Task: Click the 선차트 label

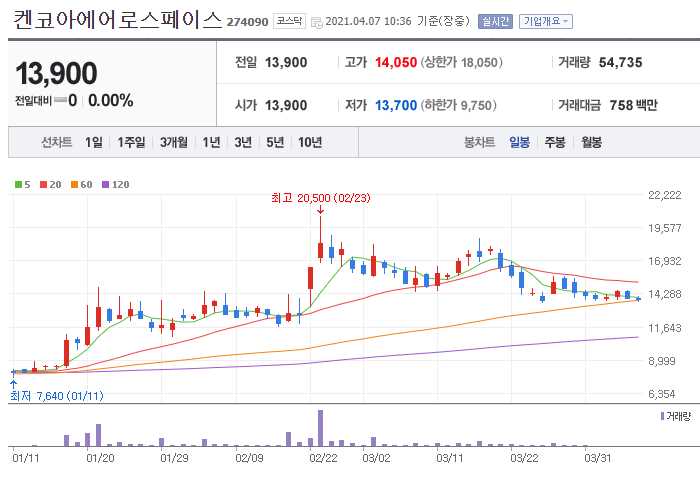Action: pos(57,142)
